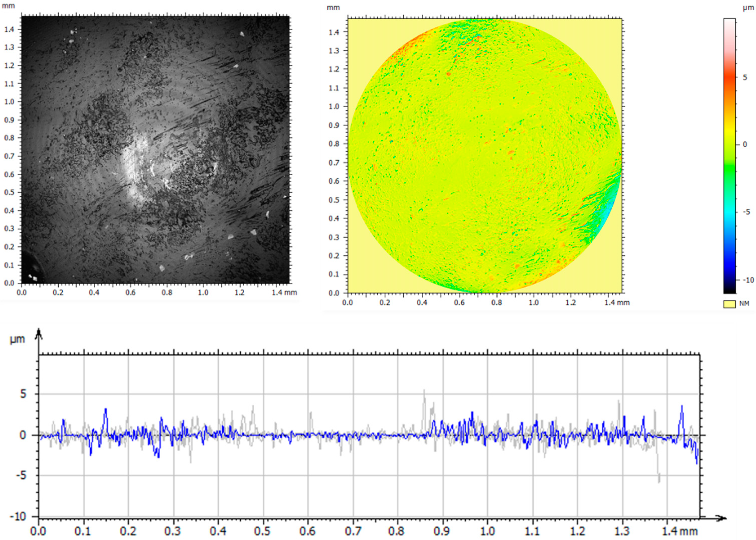Click the yellow NM legend swatch
756x540 pixels.
point(729,304)
